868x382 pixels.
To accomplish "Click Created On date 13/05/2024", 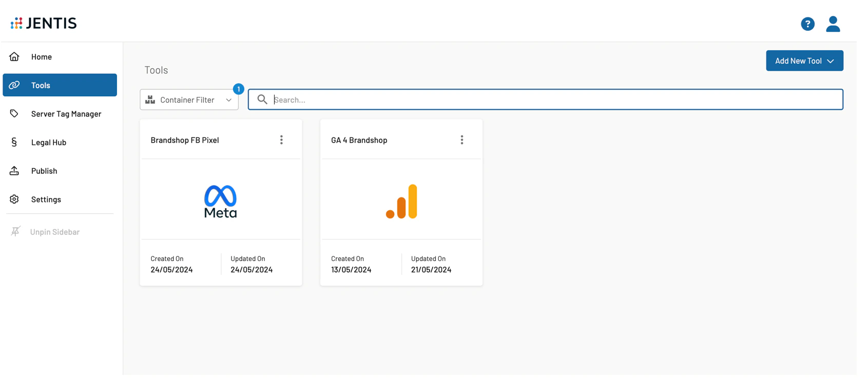I will click(351, 270).
